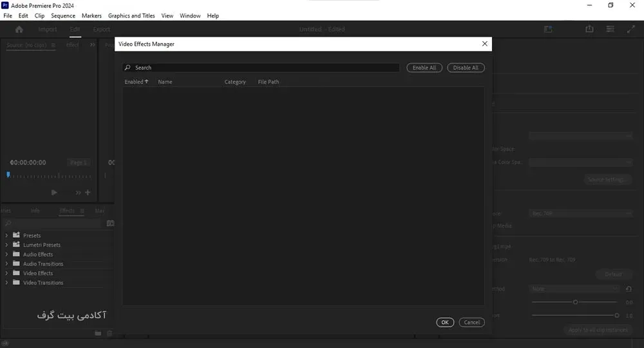
Task: Expand the Lumetri Presets folder
Action: 6,245
